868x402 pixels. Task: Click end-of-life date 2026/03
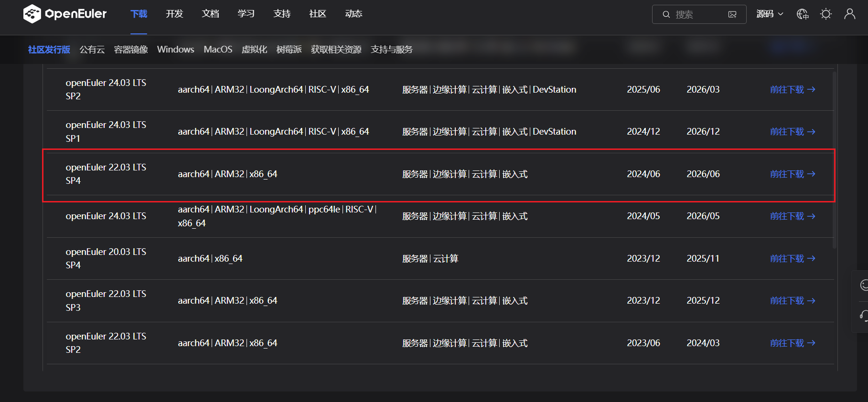pyautogui.click(x=703, y=90)
